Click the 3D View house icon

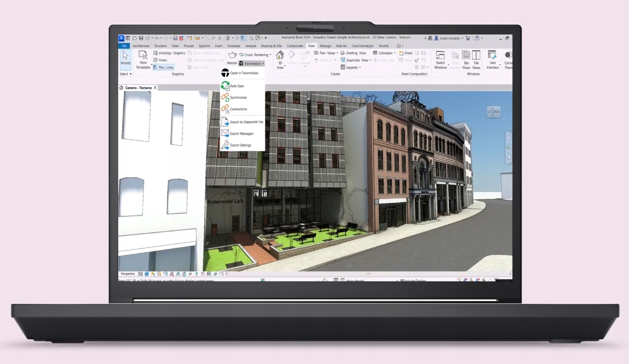click(280, 55)
